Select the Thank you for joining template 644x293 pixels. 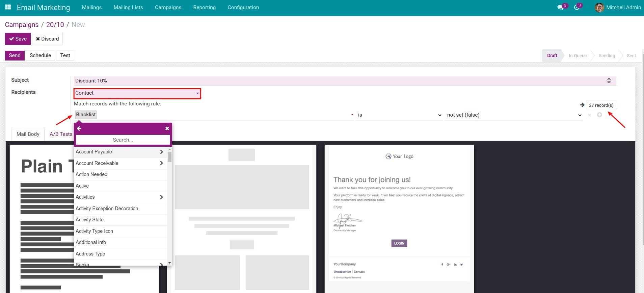(x=399, y=213)
